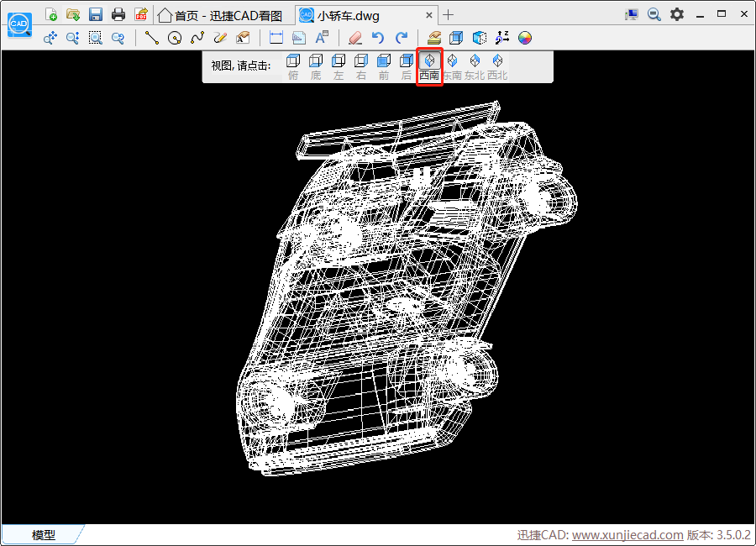Switch to right view (右)

tap(361, 66)
